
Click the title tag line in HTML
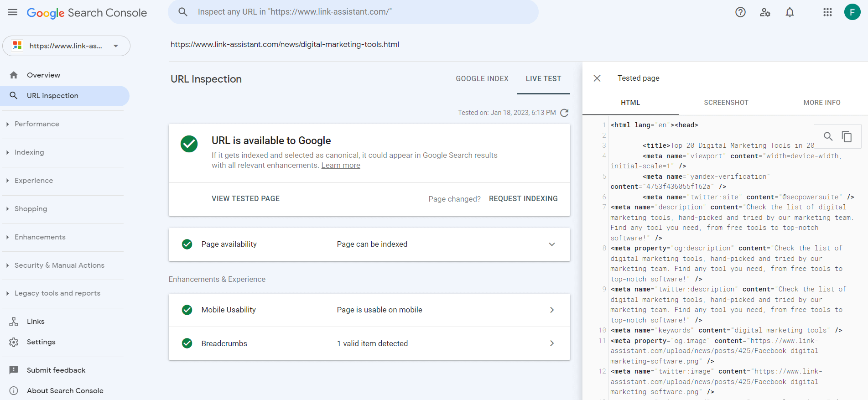728,145
